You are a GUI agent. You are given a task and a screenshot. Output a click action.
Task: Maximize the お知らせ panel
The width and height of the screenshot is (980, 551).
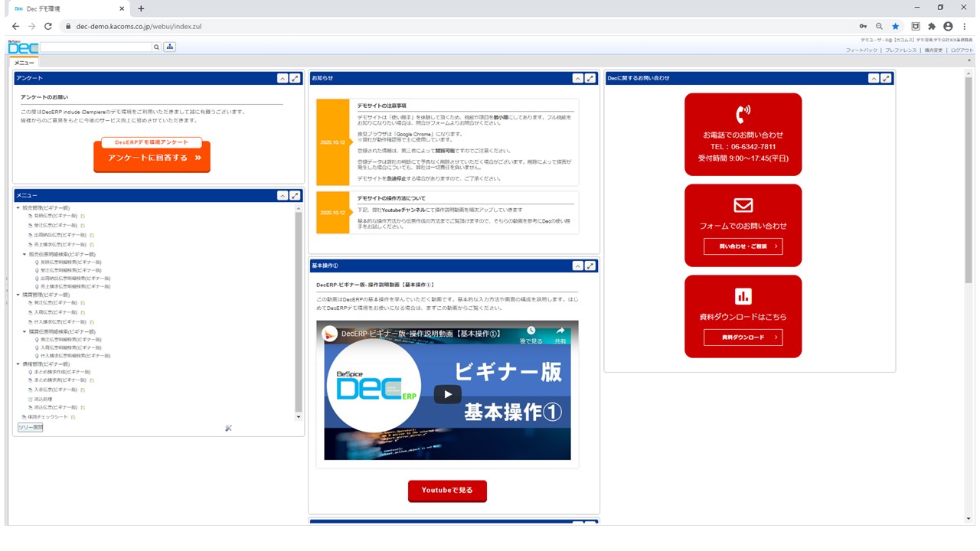tap(590, 78)
